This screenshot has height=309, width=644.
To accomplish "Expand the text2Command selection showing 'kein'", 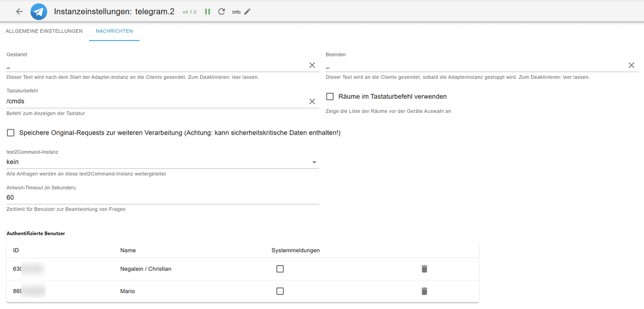I will tap(161, 161).
